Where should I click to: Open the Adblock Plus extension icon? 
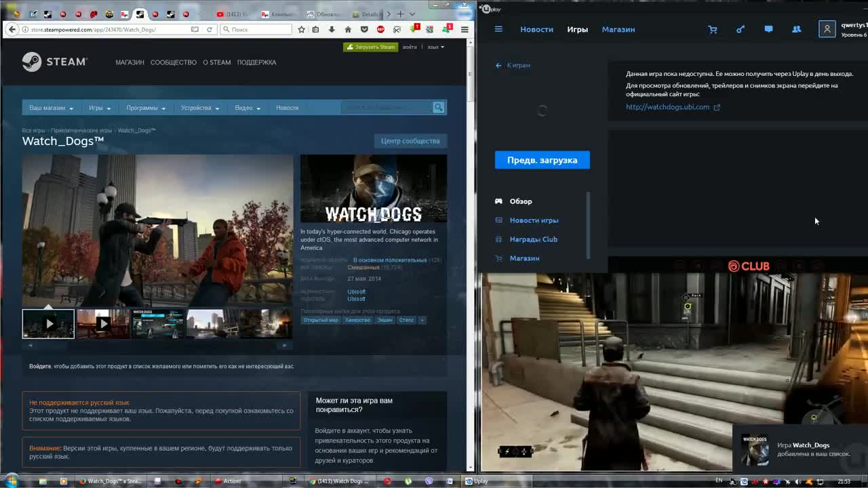[380, 29]
